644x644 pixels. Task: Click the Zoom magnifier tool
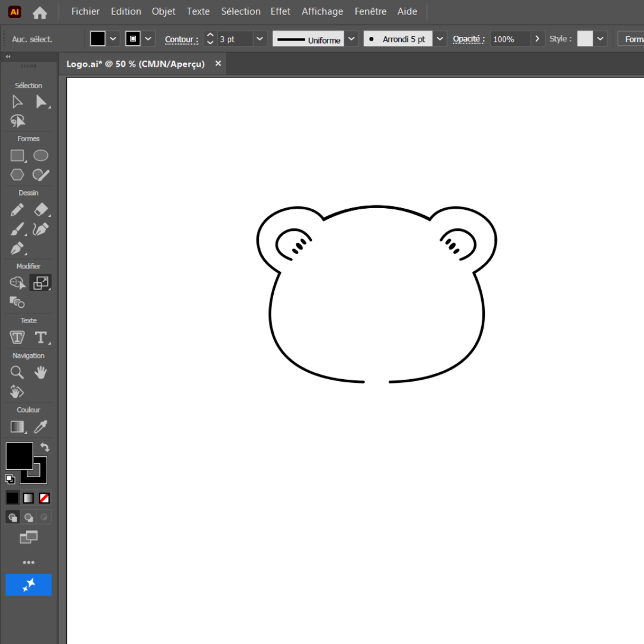coord(17,373)
